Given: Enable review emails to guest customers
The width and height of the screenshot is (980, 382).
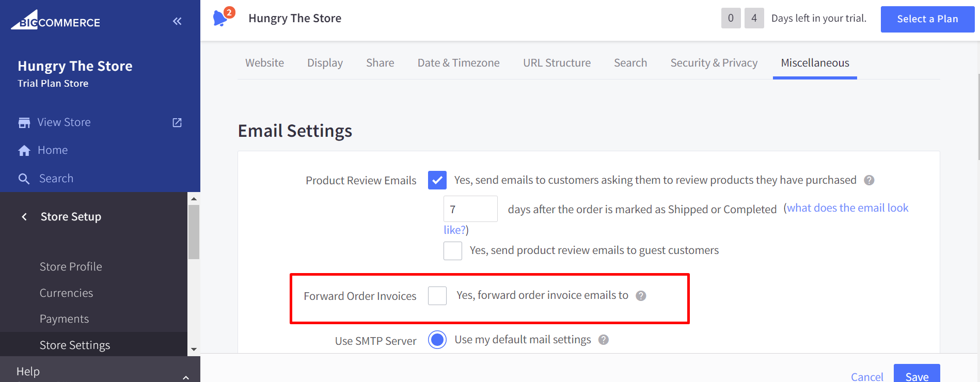Looking at the screenshot, I should [x=453, y=251].
